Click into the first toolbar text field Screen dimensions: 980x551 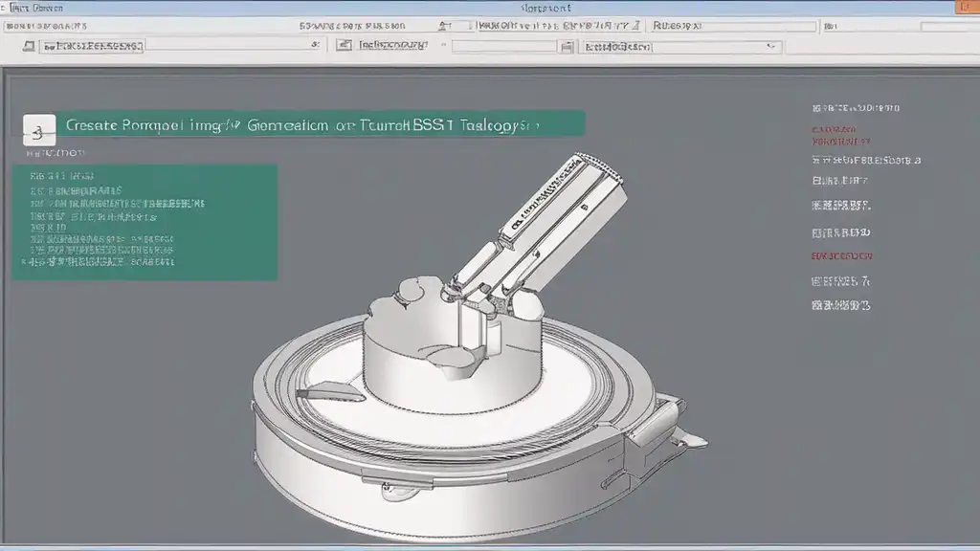click(172, 45)
